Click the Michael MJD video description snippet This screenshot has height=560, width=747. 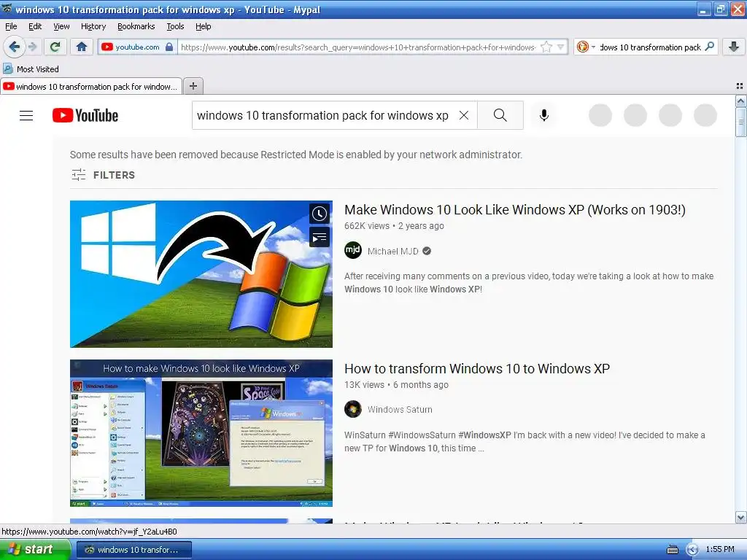529,282
